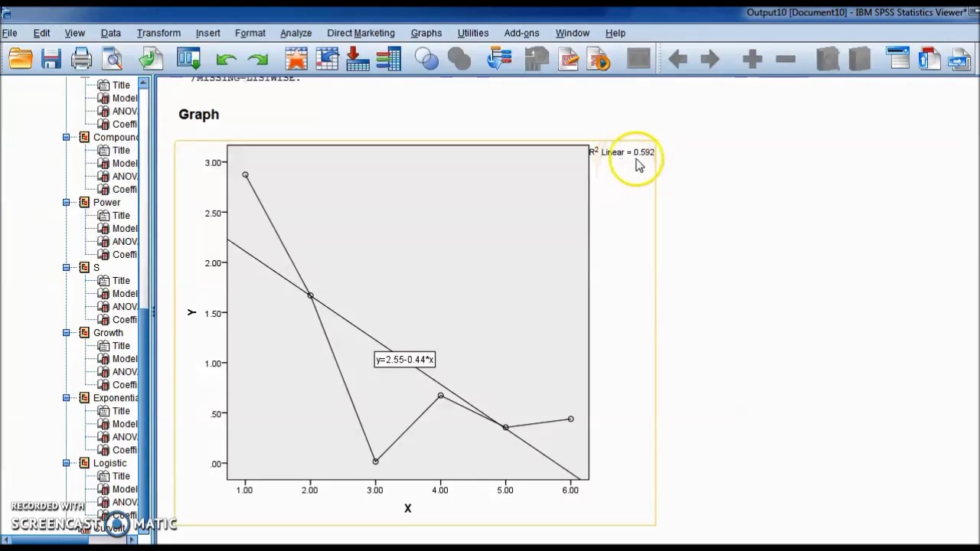Open the File menu
The width and height of the screenshot is (980, 551).
[9, 33]
